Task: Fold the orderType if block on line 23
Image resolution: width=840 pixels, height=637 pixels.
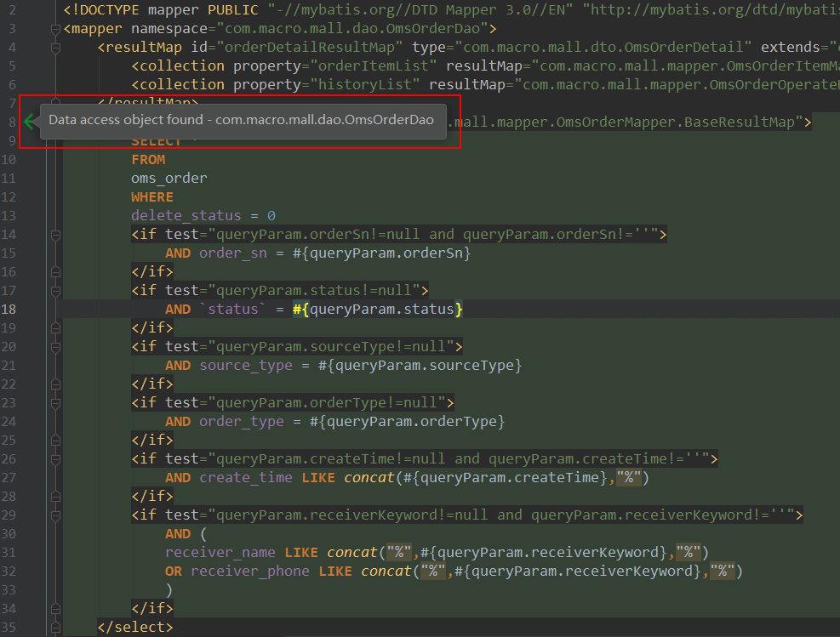Action: tap(55, 403)
